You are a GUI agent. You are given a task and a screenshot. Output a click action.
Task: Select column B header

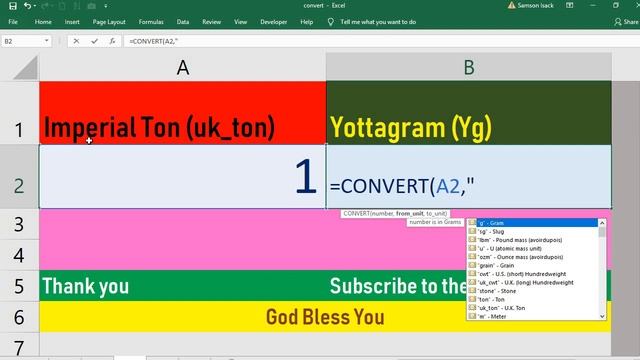469,67
